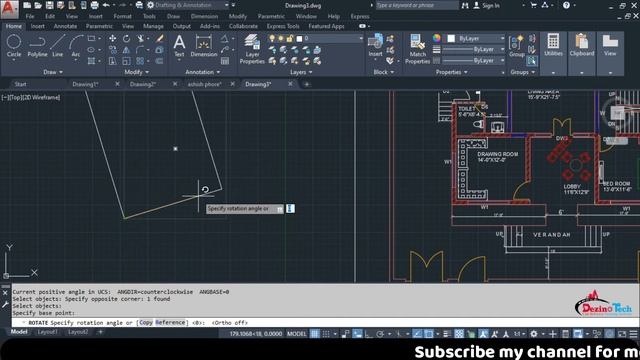
Task: Toggle polar tracking in status bar
Action: [380, 334]
